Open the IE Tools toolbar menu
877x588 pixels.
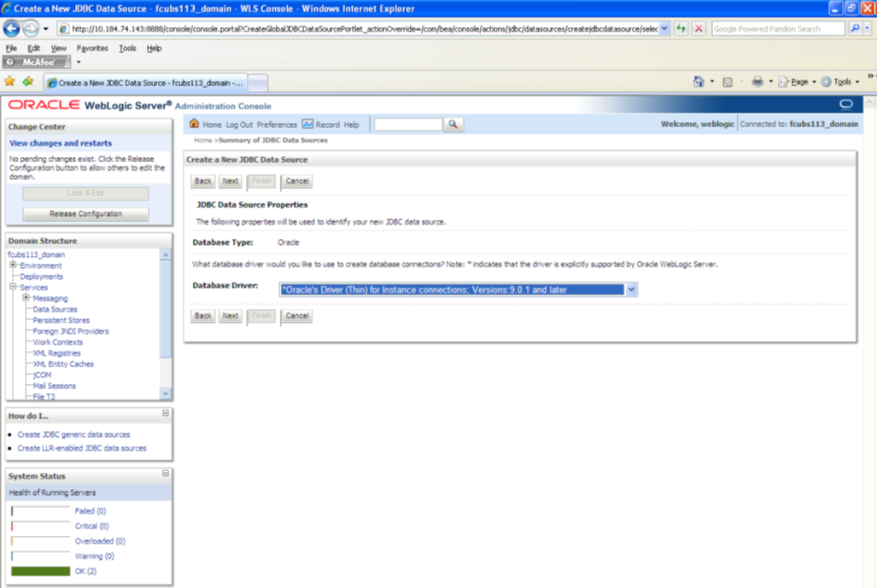click(839, 82)
